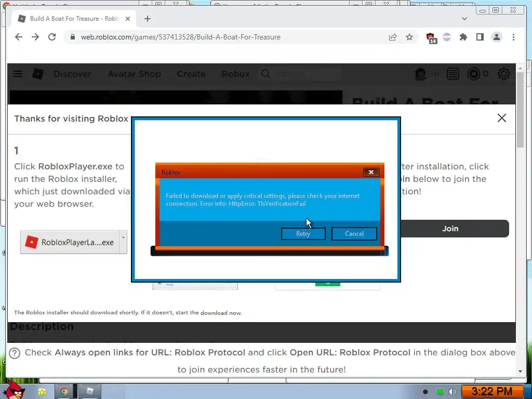
Task: Open the Robux balance hexagon icon
Action: pyautogui.click(x=474, y=74)
